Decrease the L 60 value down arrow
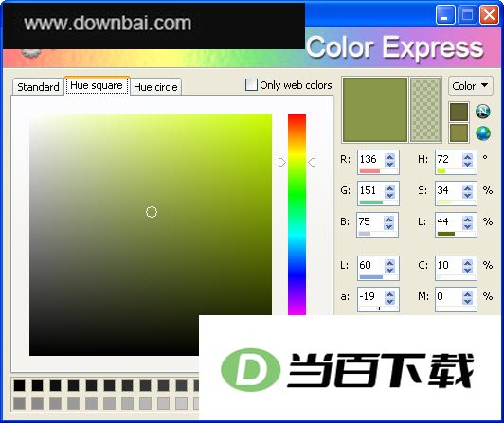This screenshot has width=504, height=423. (x=390, y=271)
